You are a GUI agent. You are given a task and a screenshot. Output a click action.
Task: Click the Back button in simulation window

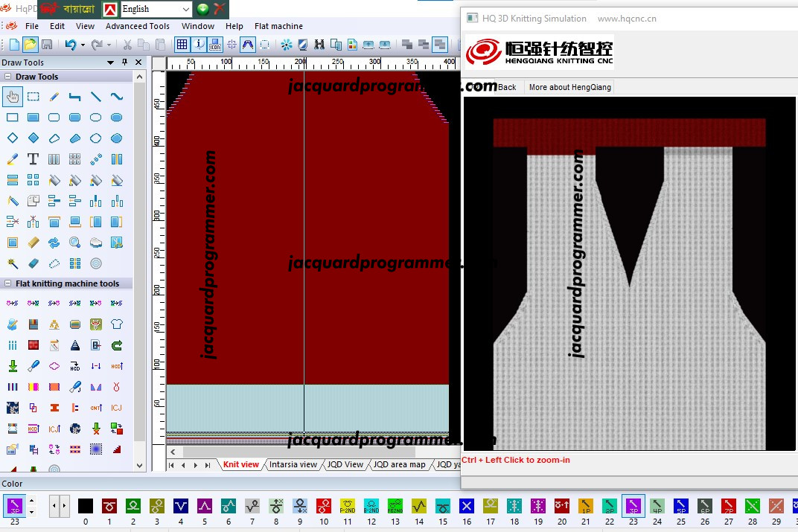[507, 87]
